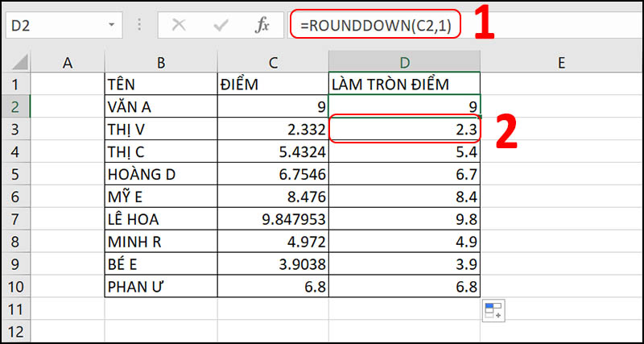Select row 1 header
Screen dimensions: 644x344
coord(15,85)
